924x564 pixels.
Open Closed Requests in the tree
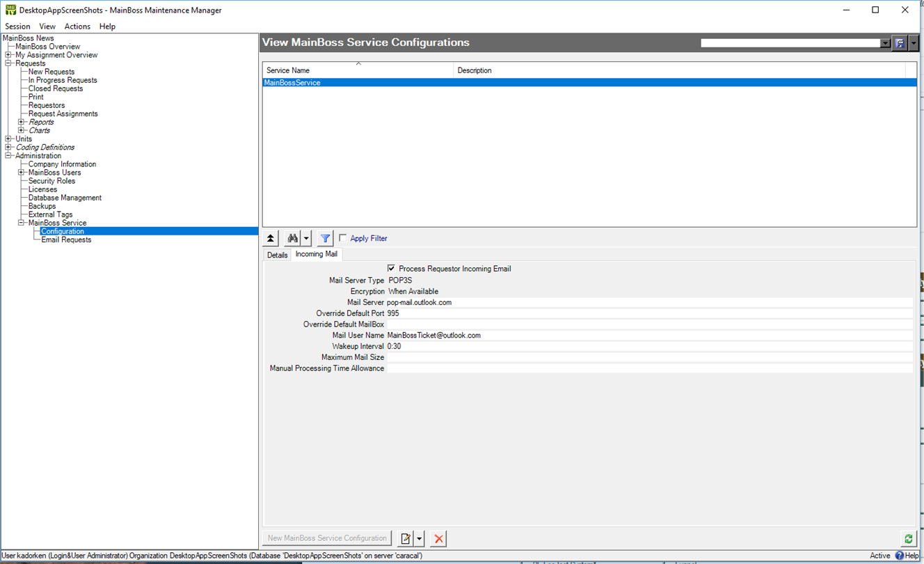pos(56,88)
